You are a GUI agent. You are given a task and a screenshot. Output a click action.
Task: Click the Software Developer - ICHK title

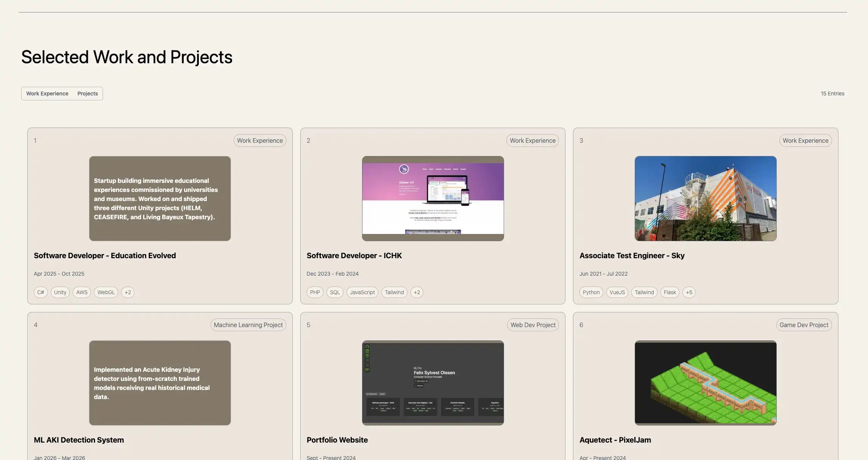pos(354,256)
